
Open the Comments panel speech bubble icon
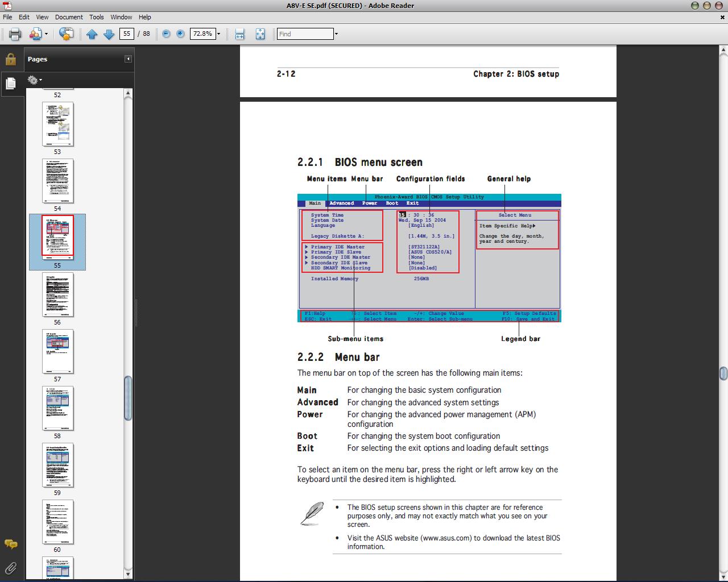coord(10,544)
